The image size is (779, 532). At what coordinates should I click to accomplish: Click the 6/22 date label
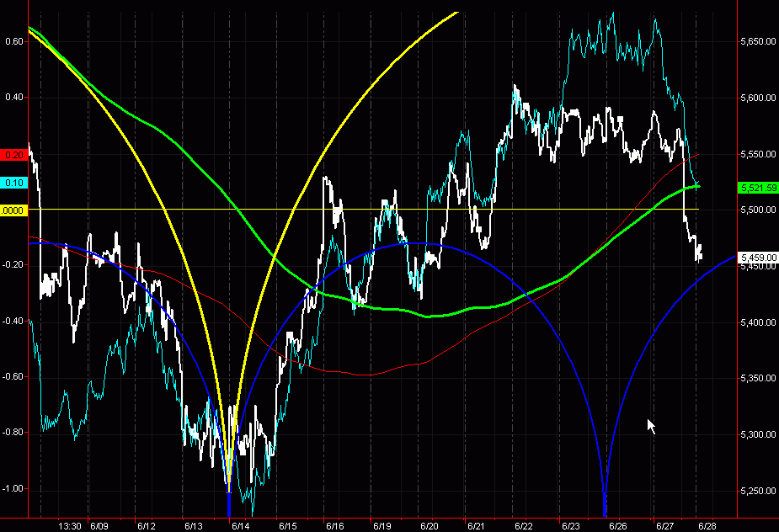click(x=524, y=526)
